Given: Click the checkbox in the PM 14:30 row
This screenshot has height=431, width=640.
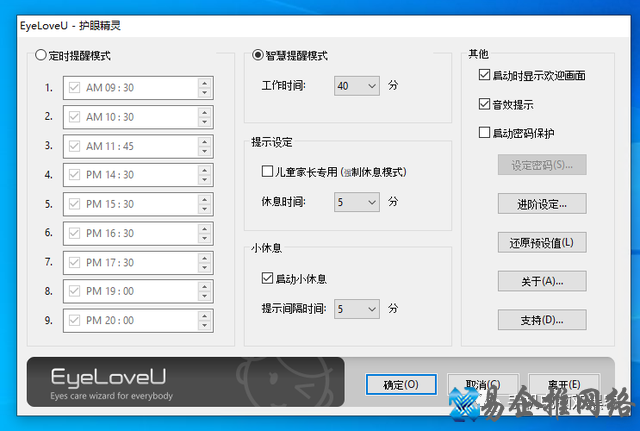Looking at the screenshot, I should point(74,175).
